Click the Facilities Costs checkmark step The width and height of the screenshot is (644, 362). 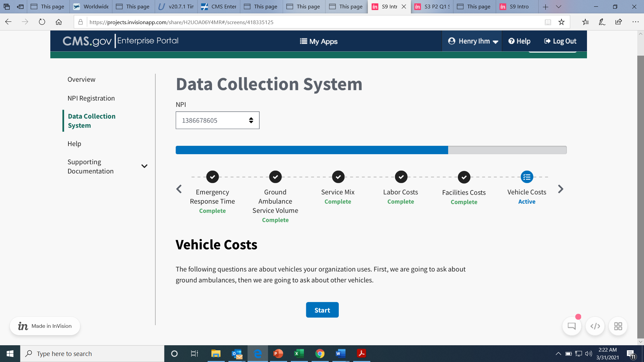pyautogui.click(x=464, y=177)
